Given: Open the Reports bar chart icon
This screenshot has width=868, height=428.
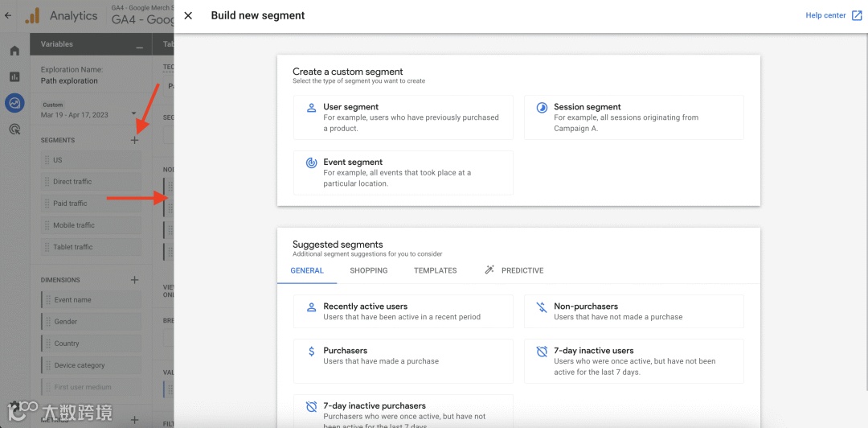Looking at the screenshot, I should click(x=14, y=77).
